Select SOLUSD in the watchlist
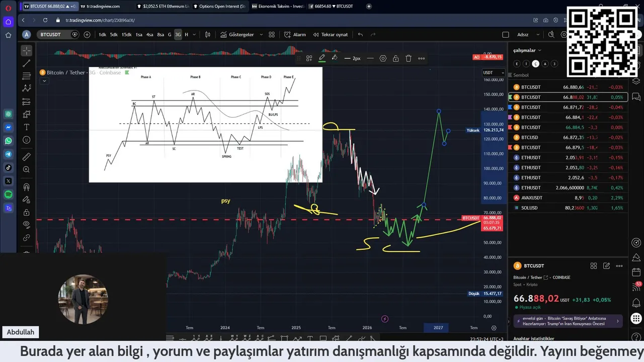644x362 pixels. tap(568, 208)
